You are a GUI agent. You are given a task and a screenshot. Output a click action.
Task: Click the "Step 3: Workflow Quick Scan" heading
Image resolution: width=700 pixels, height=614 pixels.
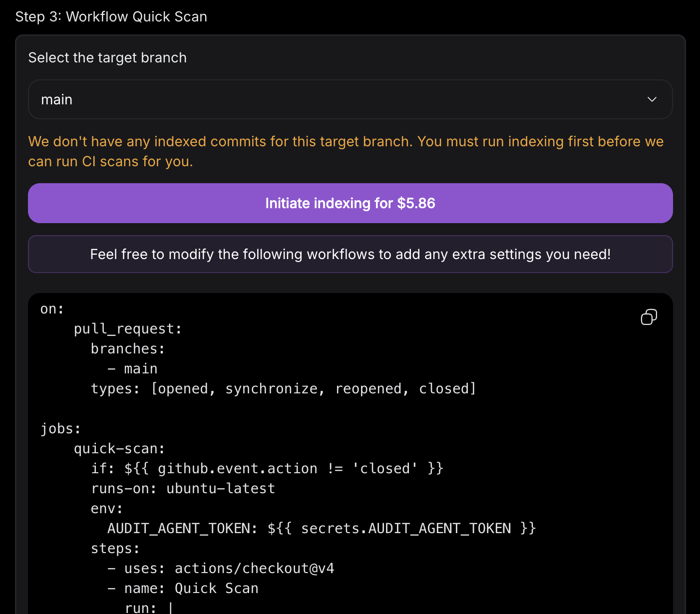pyautogui.click(x=111, y=16)
